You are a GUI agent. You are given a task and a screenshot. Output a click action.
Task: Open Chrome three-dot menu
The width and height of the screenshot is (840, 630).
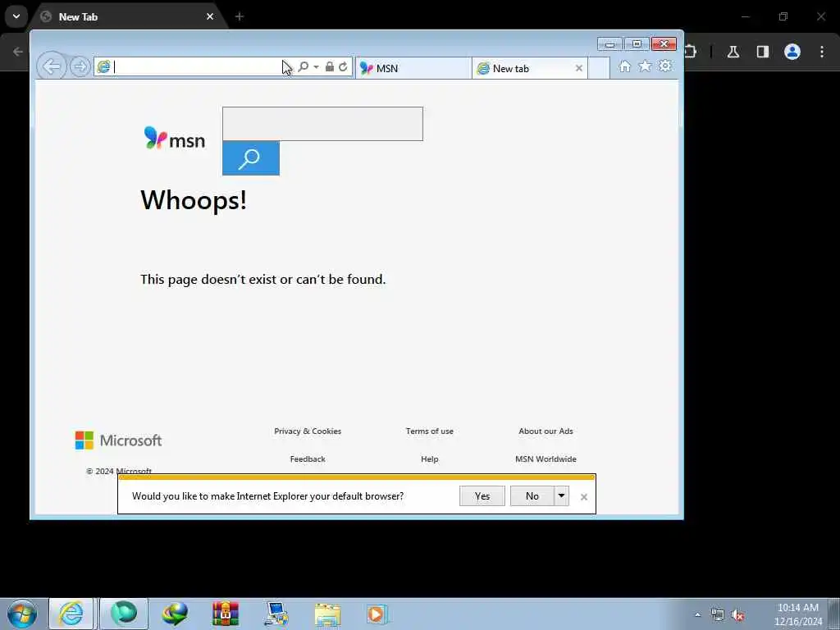pos(822,52)
